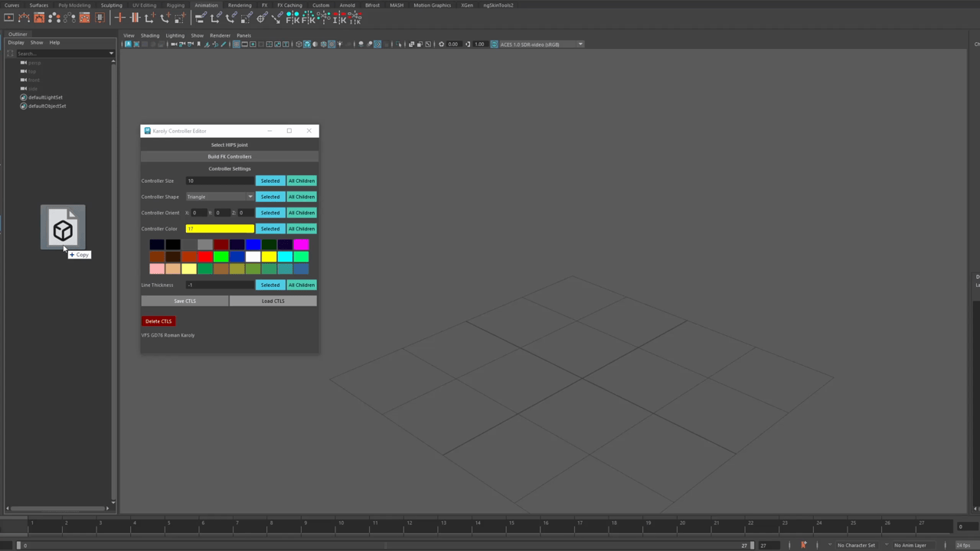
Task: Click the red Delete CTLS button
Action: pos(158,321)
